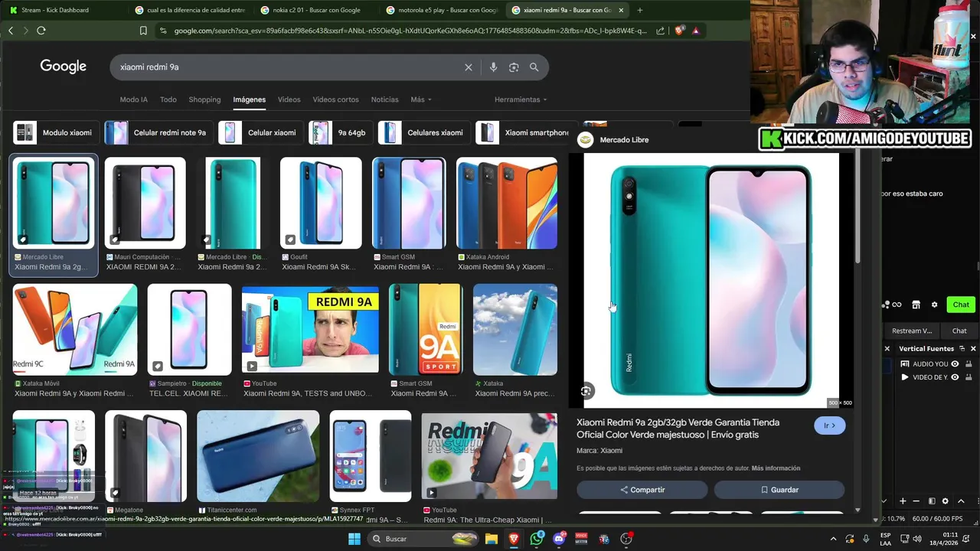Open Voicemeeter from the taskbar
Screen dimensions: 980x551
tap(581, 539)
